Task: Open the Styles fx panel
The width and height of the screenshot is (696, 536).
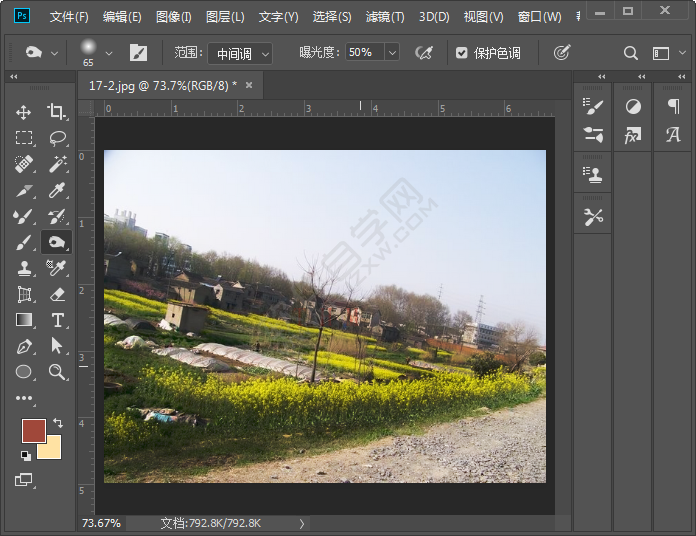Action: coord(632,135)
